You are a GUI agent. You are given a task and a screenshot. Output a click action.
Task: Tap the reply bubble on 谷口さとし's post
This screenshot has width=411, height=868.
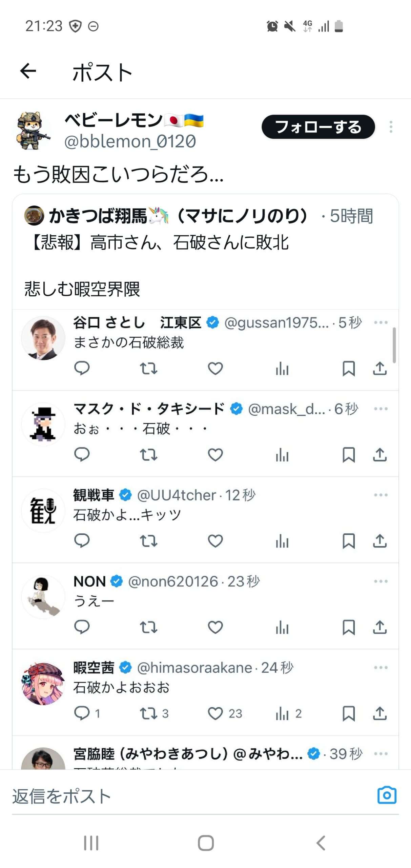point(82,368)
